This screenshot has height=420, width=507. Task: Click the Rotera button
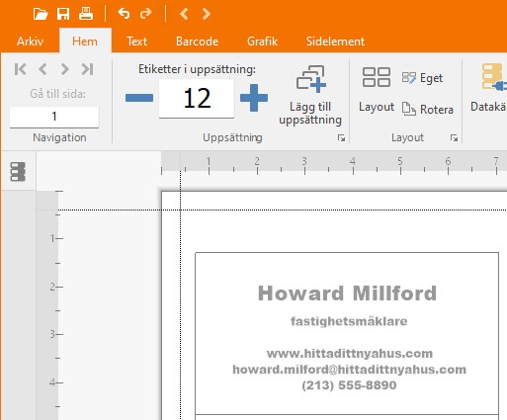click(428, 110)
